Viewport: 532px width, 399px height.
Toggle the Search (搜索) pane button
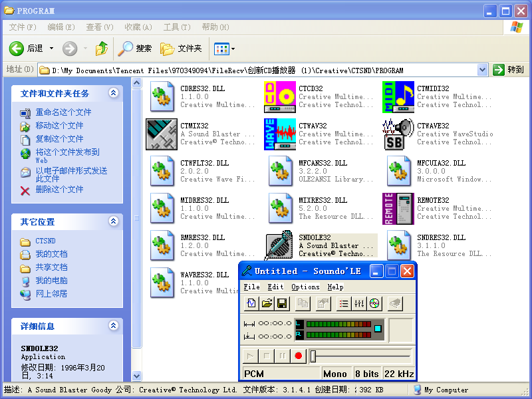pyautogui.click(x=136, y=49)
